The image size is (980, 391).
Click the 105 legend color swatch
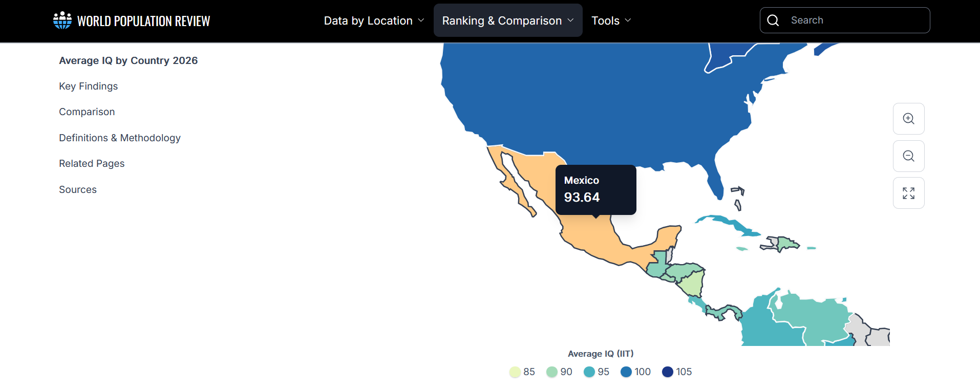(668, 372)
